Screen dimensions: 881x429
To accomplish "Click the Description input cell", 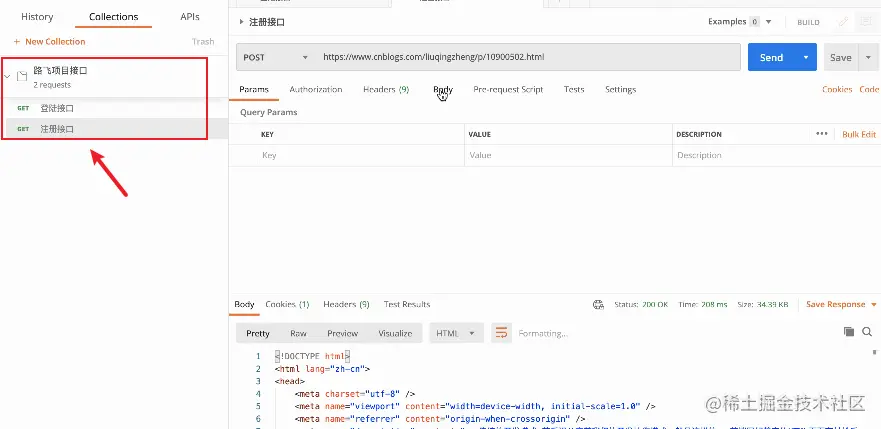I will [x=775, y=155].
